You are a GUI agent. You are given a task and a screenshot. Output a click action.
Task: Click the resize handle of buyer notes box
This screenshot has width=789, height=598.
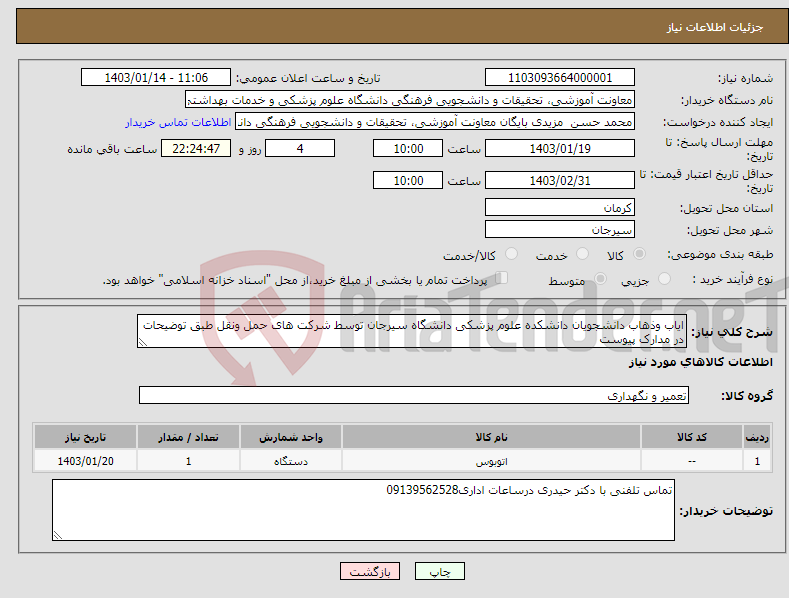coord(58,535)
